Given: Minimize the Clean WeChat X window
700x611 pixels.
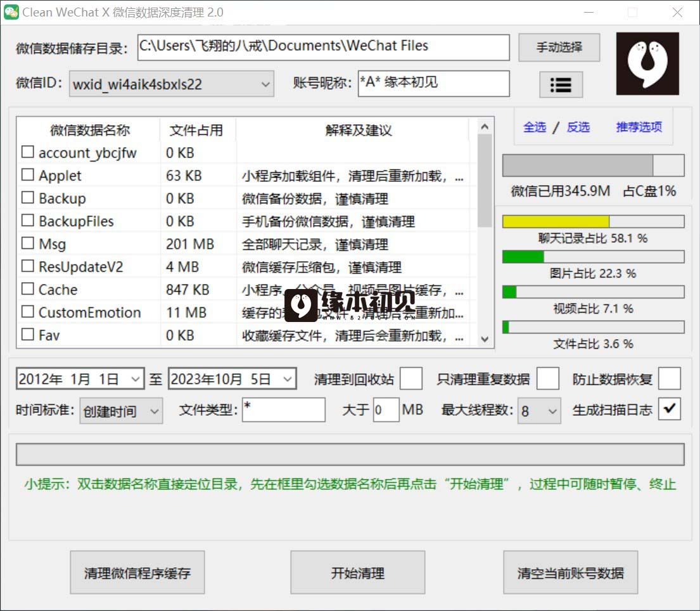Looking at the screenshot, I should pyautogui.click(x=589, y=12).
